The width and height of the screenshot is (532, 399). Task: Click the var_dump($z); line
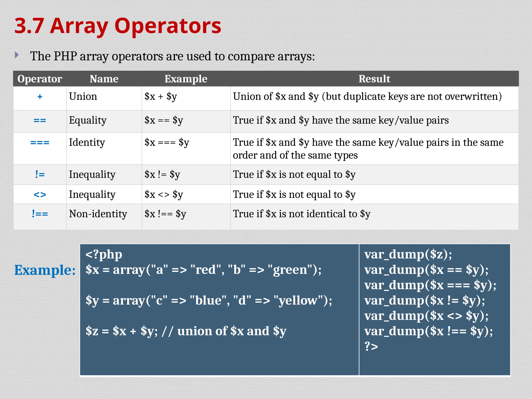408,255
